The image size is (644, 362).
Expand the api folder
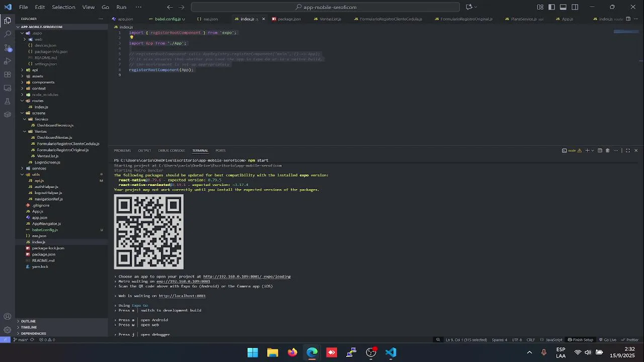35,70
